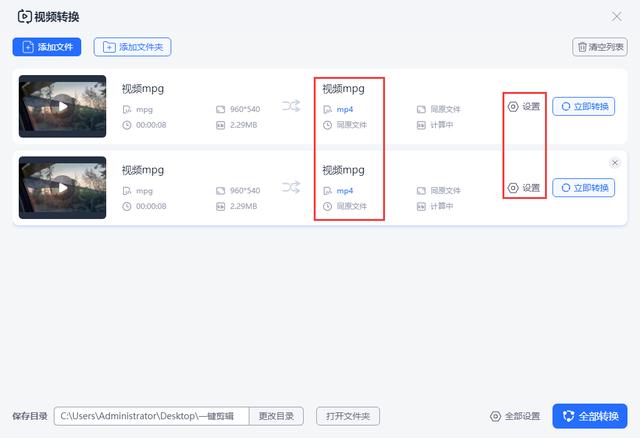Remove the second video with its X icon
The height and width of the screenshot is (438, 640).
coord(614,163)
